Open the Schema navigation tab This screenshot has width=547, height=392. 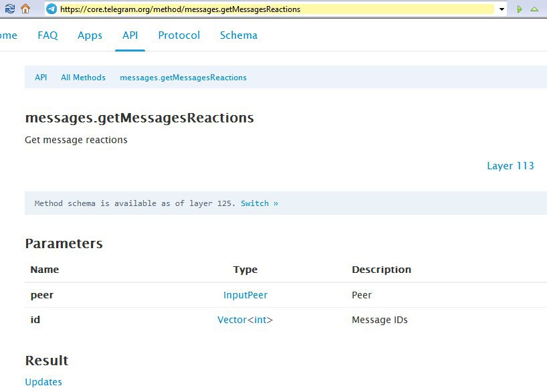[239, 35]
